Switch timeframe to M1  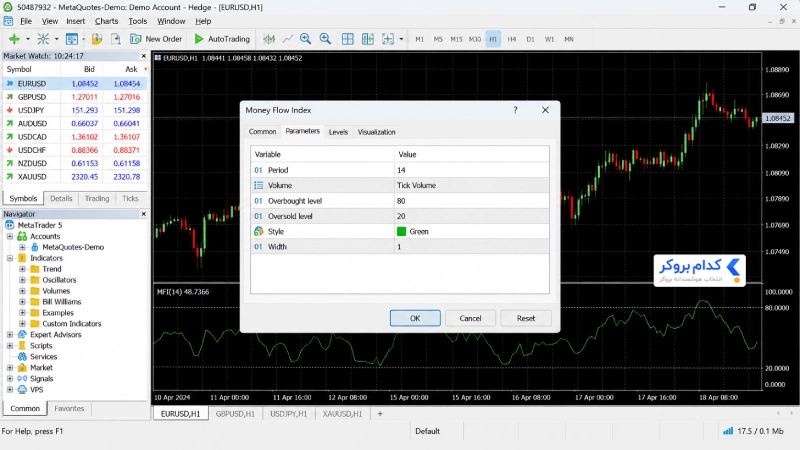(419, 39)
